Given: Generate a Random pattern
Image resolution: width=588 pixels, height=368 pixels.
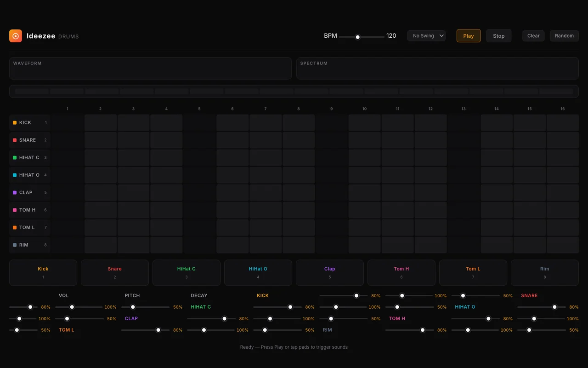Looking at the screenshot, I should [564, 36].
